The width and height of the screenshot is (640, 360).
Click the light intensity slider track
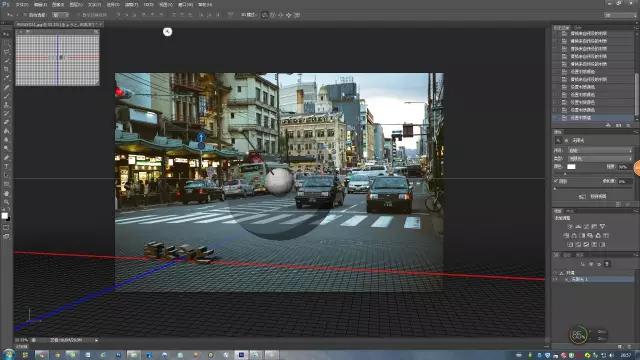[x=594, y=173]
